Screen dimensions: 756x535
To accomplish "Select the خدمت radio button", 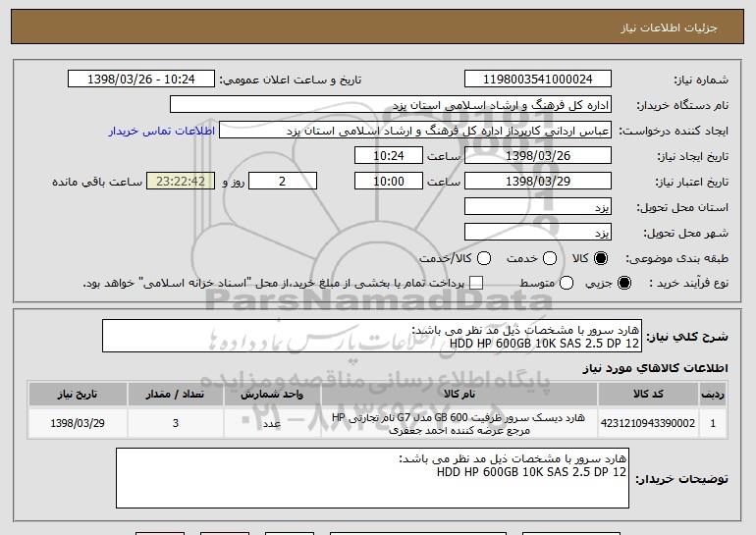I will (x=550, y=258).
